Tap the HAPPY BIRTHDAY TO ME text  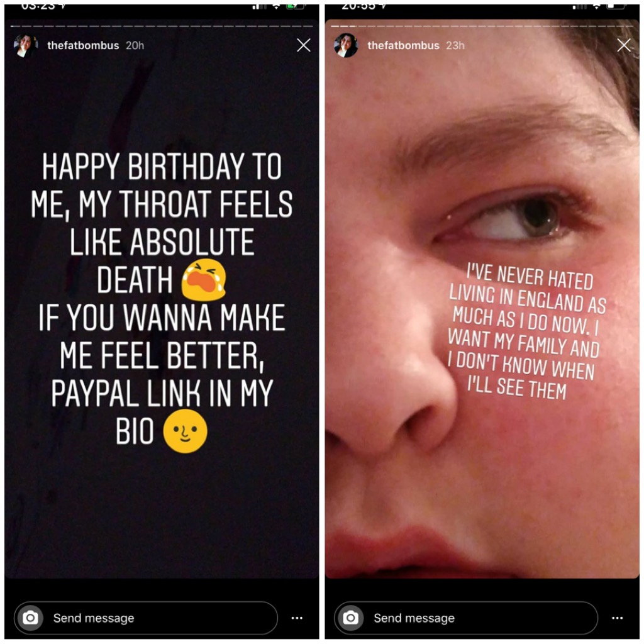pos(162,186)
